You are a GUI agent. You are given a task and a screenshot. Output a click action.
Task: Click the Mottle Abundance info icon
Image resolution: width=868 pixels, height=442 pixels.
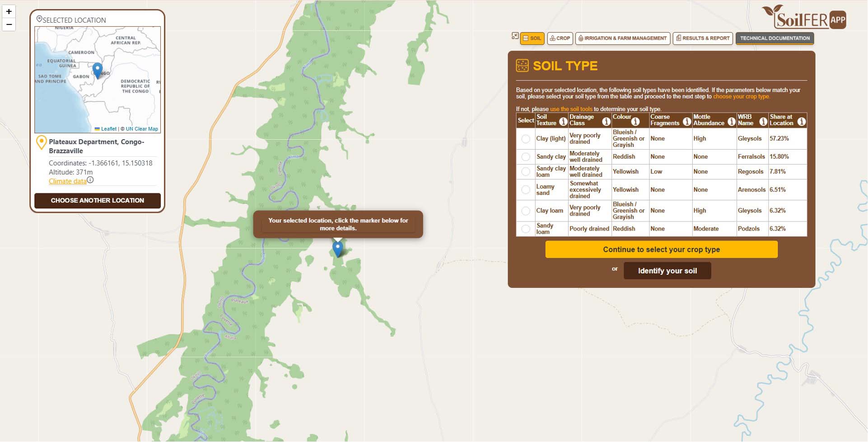click(731, 121)
